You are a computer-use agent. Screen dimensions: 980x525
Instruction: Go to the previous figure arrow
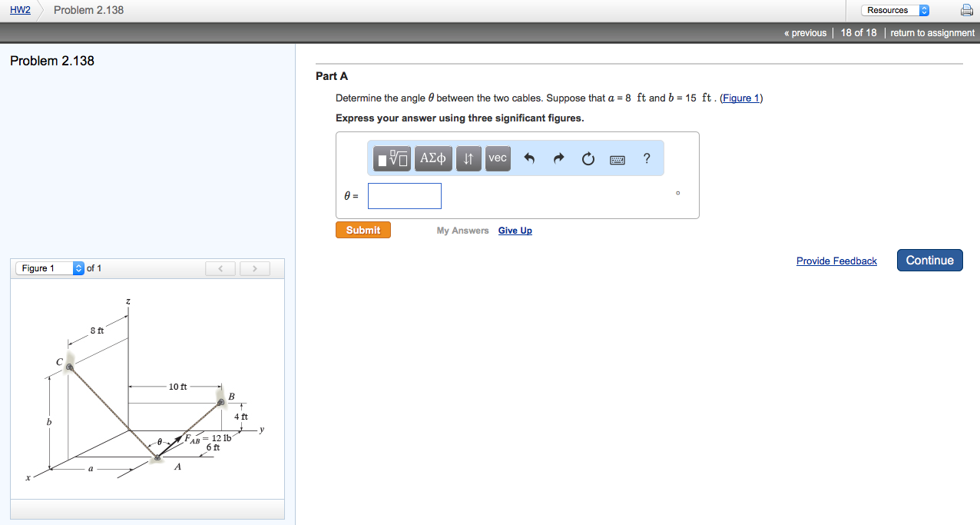pyautogui.click(x=220, y=268)
